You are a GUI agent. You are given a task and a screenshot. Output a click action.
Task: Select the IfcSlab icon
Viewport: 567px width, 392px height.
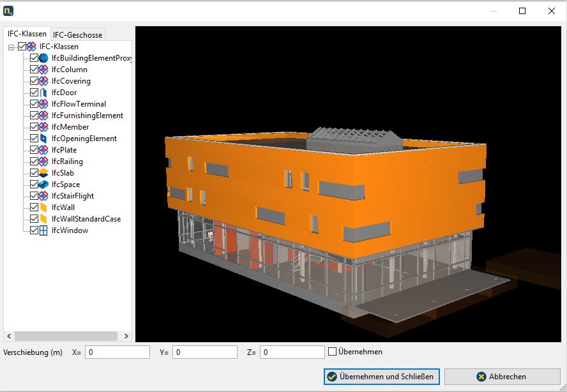43,173
